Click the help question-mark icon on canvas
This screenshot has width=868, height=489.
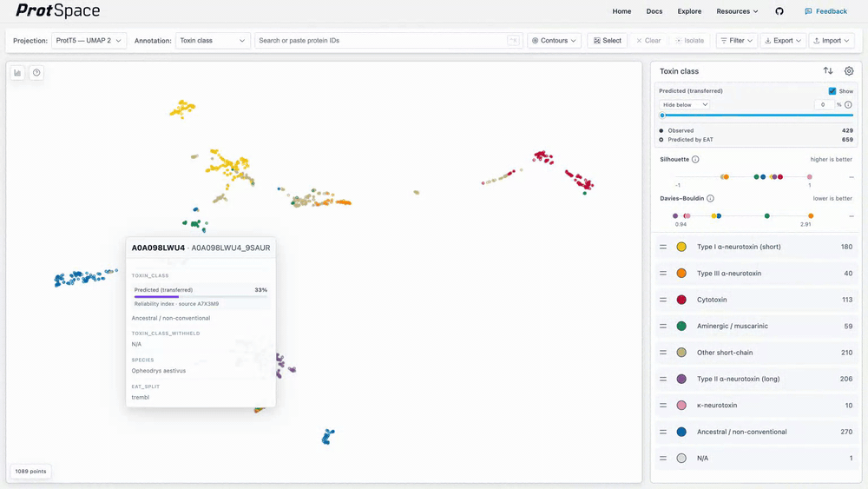36,73
